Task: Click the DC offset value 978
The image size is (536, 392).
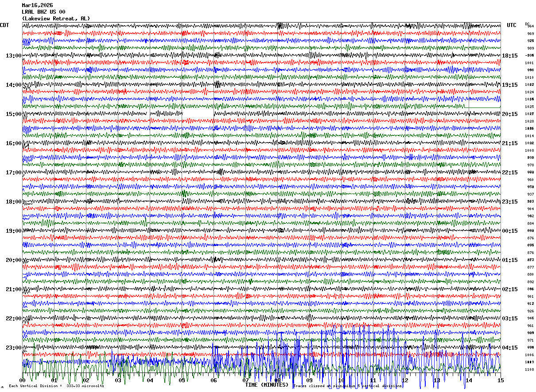Action: (x=530, y=165)
